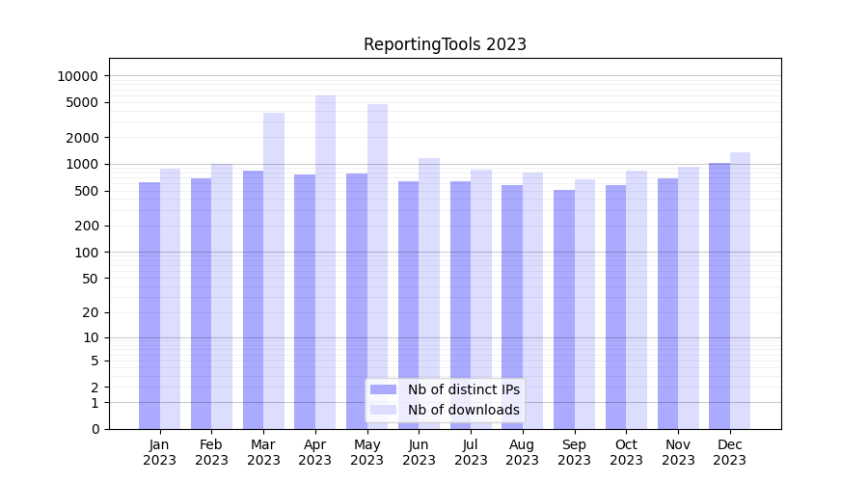868x482 pixels.
Task: Click the November 2023 downloads bar
Action: tap(689, 298)
